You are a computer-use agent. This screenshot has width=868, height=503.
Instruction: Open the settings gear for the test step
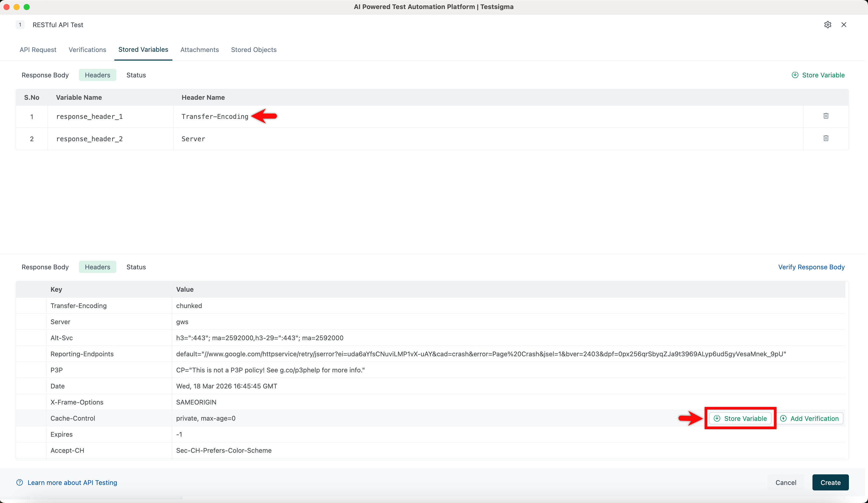tap(828, 24)
